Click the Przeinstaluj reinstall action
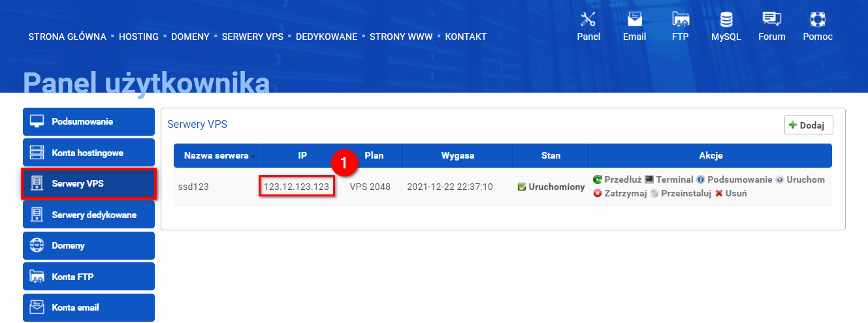This screenshot has width=868, height=323. [x=681, y=193]
